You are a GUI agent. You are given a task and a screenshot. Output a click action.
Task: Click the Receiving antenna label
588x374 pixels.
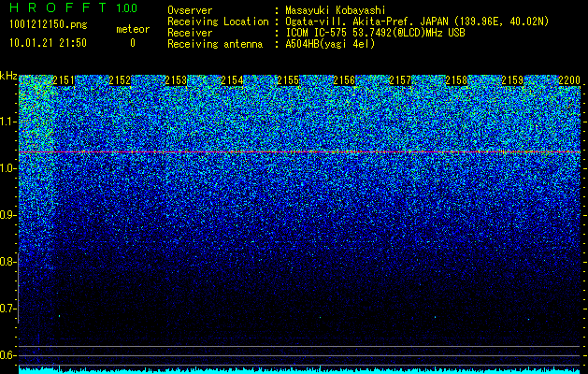(x=215, y=44)
